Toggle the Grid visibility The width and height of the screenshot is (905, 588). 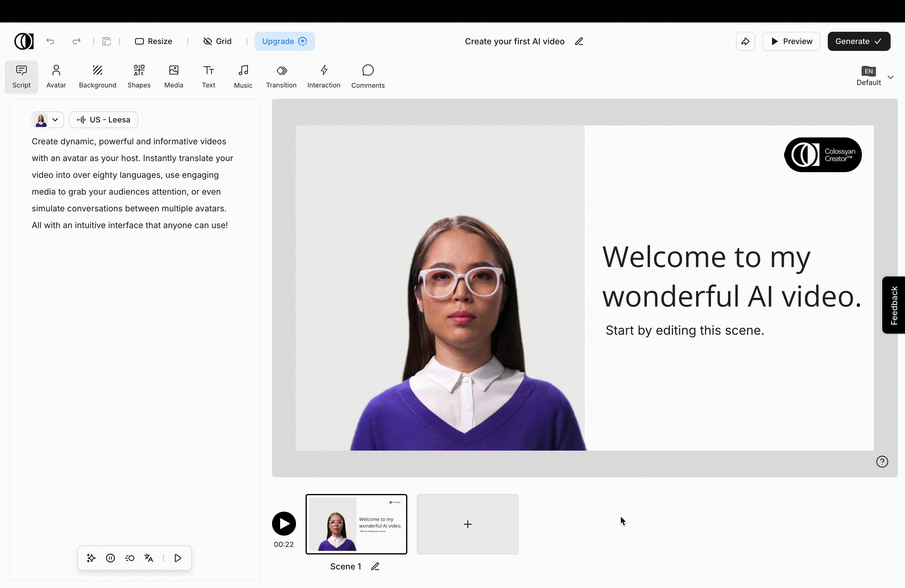pos(217,41)
